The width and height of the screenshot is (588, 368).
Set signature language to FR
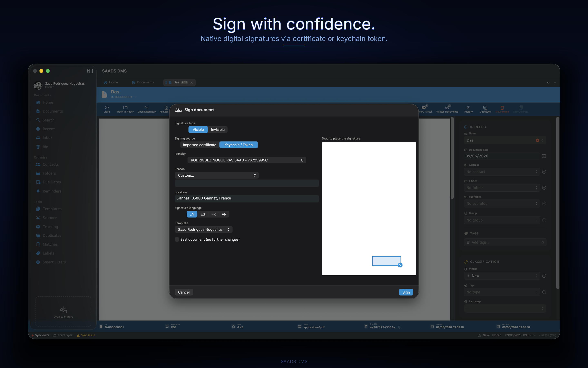point(213,214)
